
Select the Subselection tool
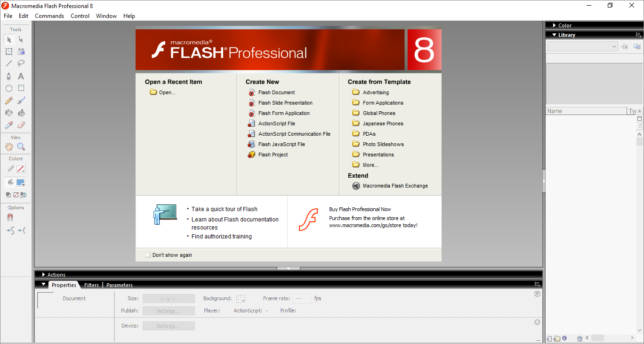click(x=21, y=39)
